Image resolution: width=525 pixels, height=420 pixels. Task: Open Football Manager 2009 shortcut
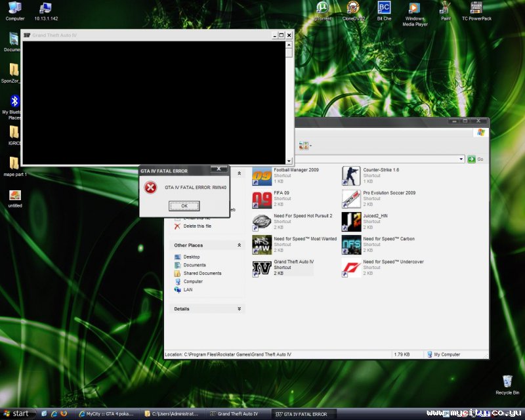click(262, 176)
